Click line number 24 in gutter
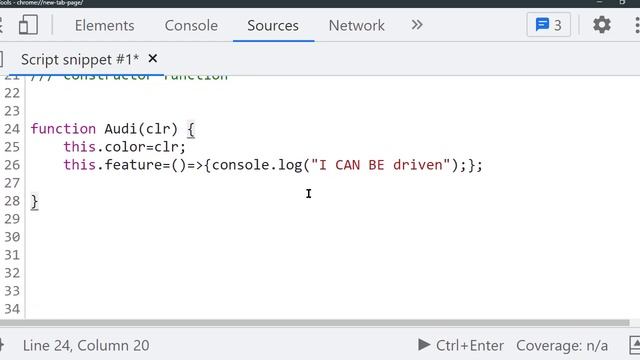 pyautogui.click(x=12, y=129)
